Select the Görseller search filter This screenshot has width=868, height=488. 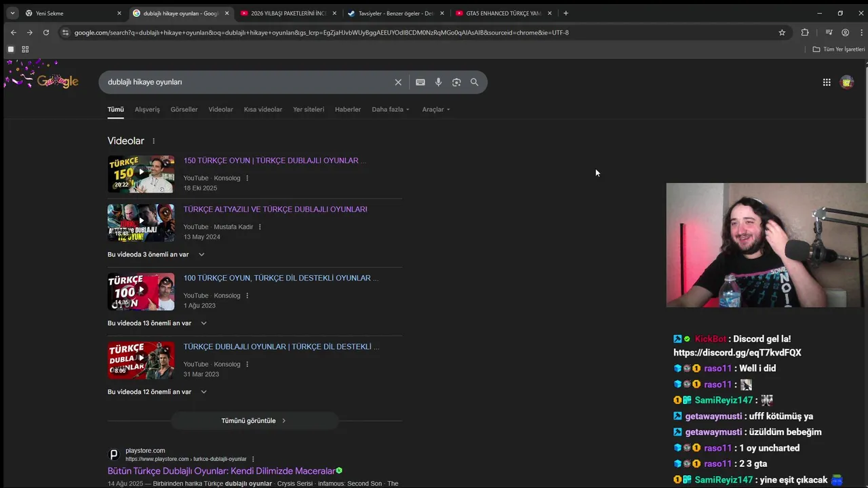tap(184, 109)
